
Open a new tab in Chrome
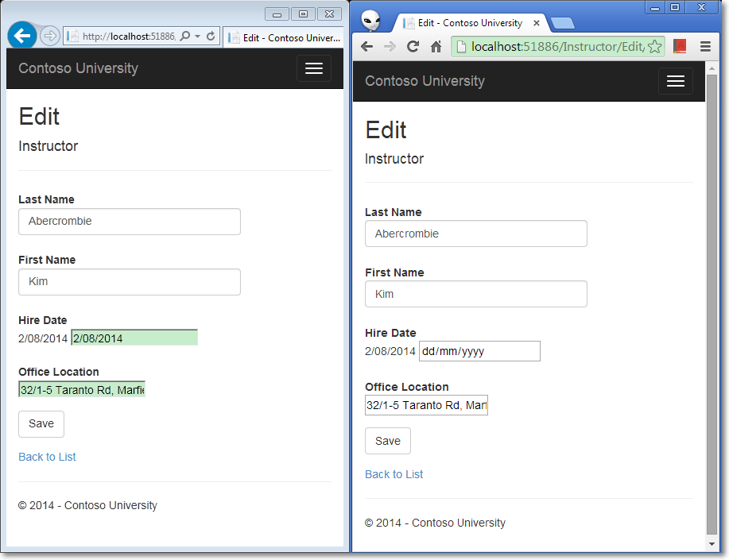(x=563, y=23)
